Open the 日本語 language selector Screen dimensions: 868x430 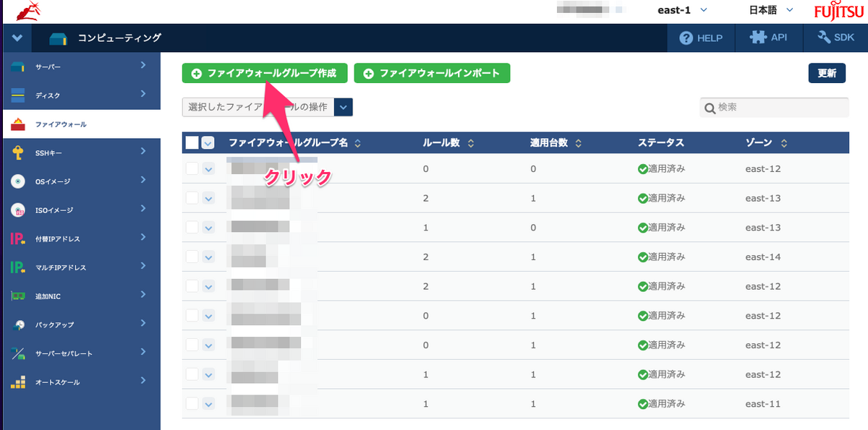771,10
